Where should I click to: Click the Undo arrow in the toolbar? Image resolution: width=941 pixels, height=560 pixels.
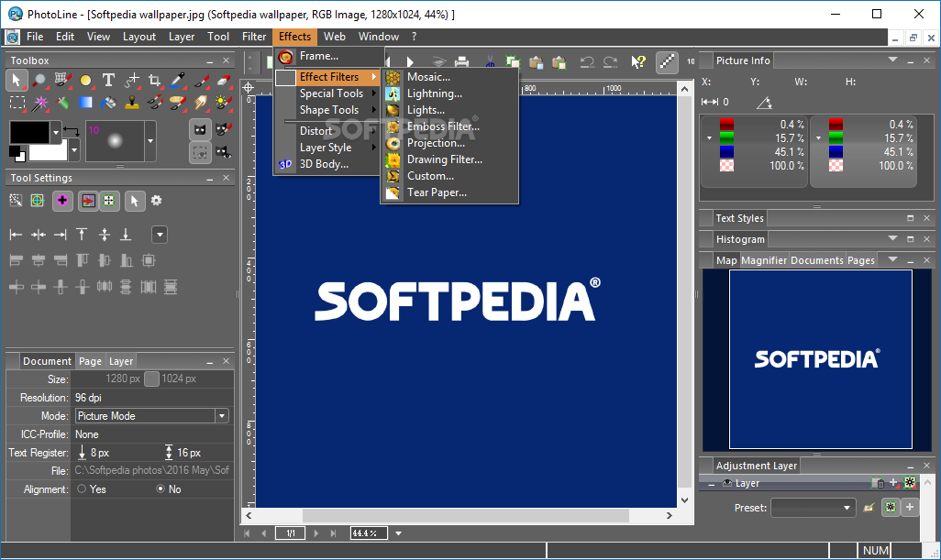pos(587,61)
